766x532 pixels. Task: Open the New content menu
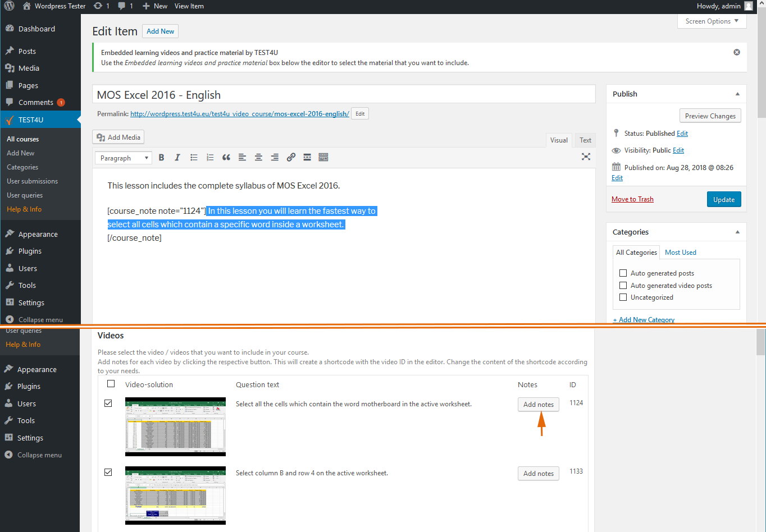tap(154, 6)
